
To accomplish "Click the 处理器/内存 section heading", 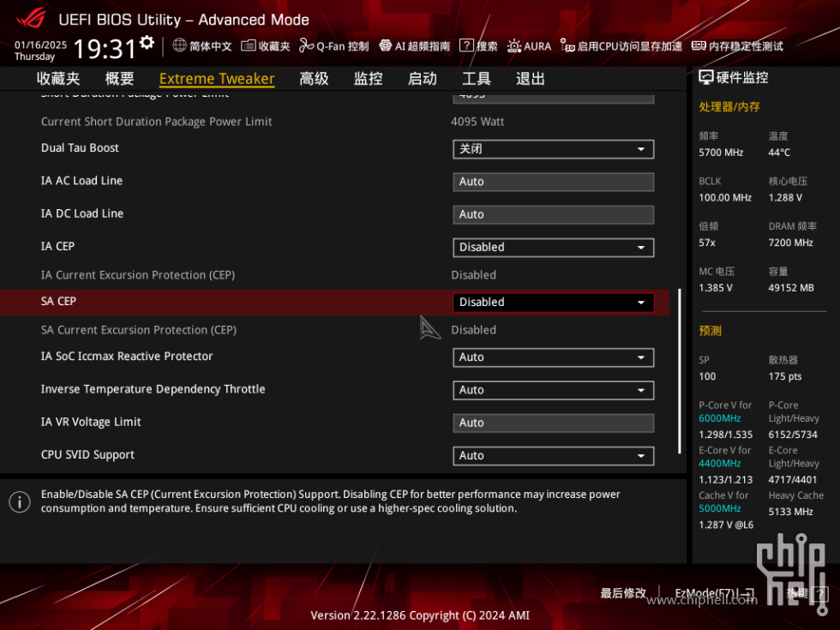I will click(729, 106).
